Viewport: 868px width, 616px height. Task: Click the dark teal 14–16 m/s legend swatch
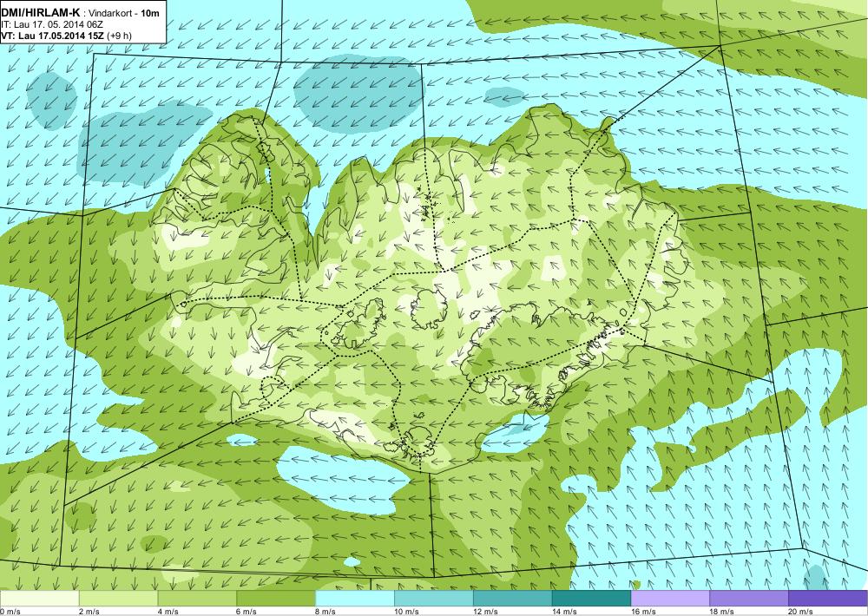pyautogui.click(x=591, y=599)
